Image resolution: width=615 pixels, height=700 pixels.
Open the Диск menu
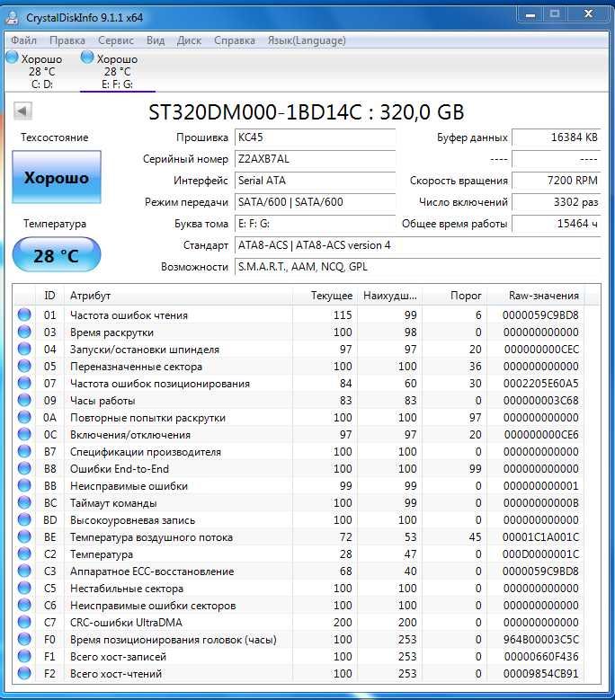189,40
